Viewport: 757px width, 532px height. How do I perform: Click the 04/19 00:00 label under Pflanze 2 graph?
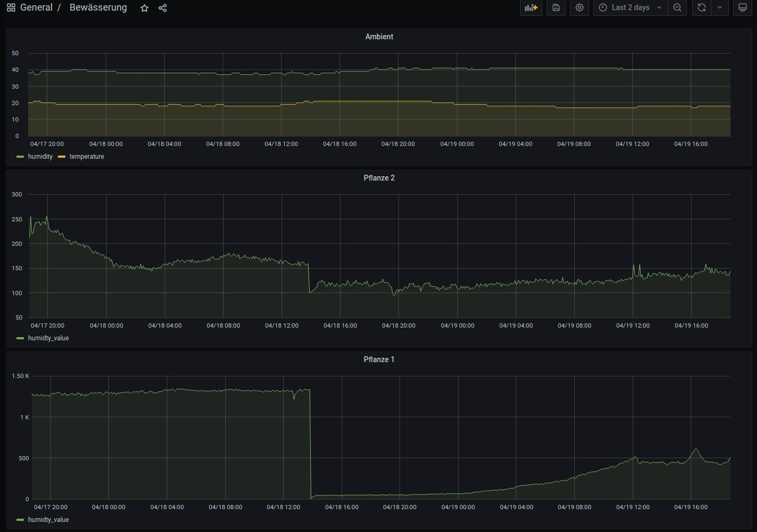click(x=457, y=325)
